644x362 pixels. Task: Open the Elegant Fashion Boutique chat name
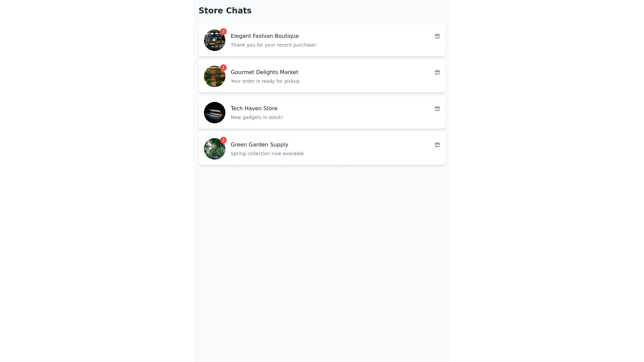tap(265, 36)
